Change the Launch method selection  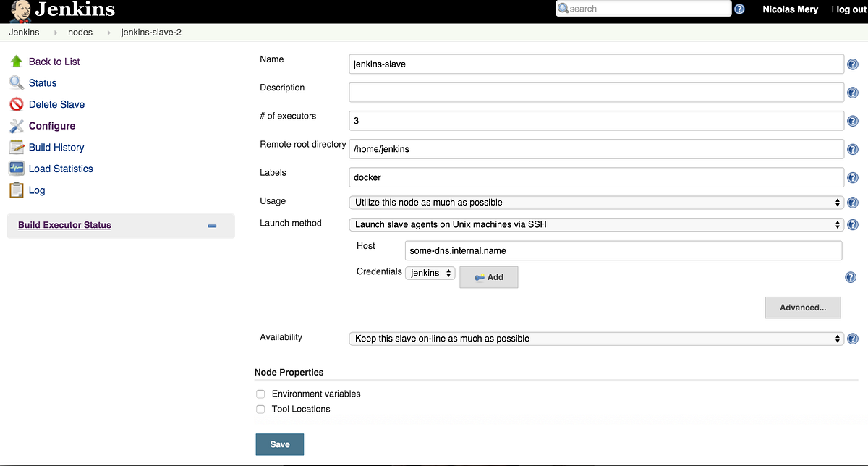593,224
